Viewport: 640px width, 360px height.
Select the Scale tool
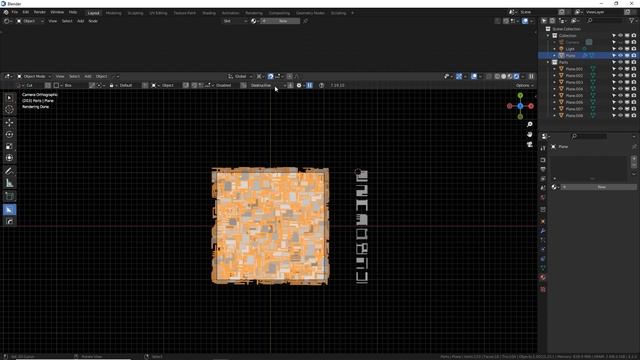tap(9, 146)
